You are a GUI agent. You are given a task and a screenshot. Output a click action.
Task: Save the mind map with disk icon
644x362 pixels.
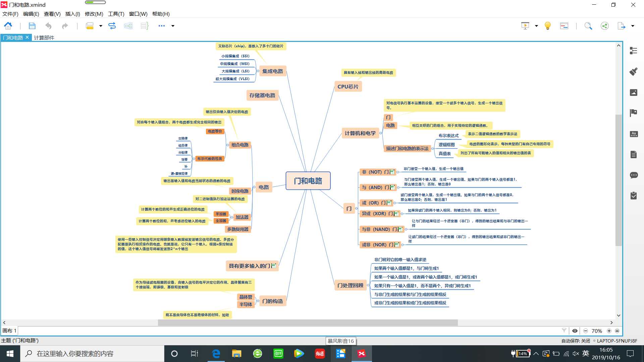pyautogui.click(x=32, y=26)
